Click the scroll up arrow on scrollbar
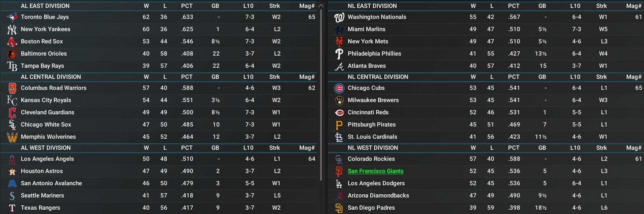 click(x=321, y=6)
